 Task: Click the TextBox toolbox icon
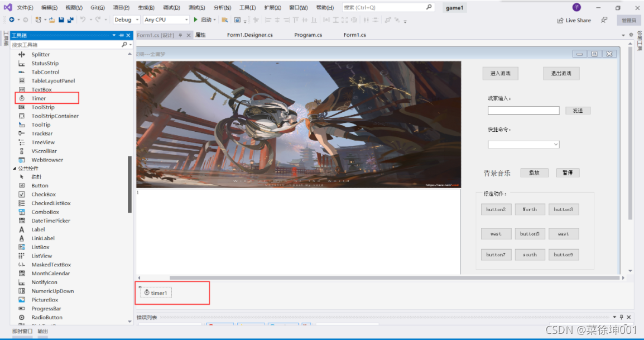click(x=22, y=89)
